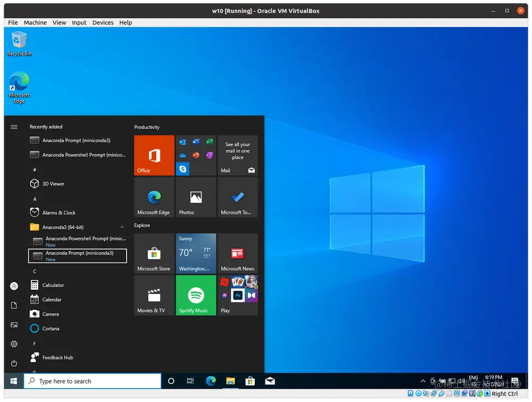
Task: Open the 3D Viewer app
Action: [x=51, y=184]
